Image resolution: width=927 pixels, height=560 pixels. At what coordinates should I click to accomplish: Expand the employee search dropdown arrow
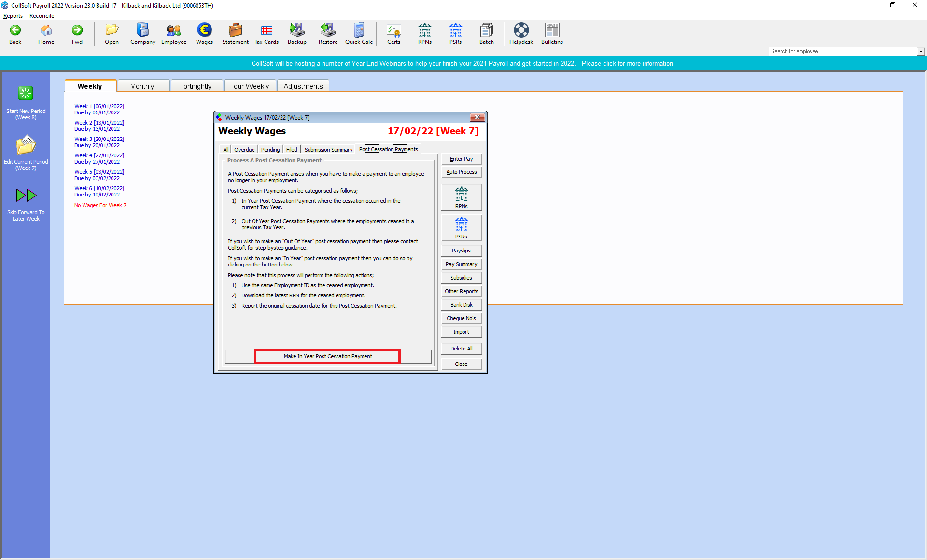pyautogui.click(x=921, y=51)
